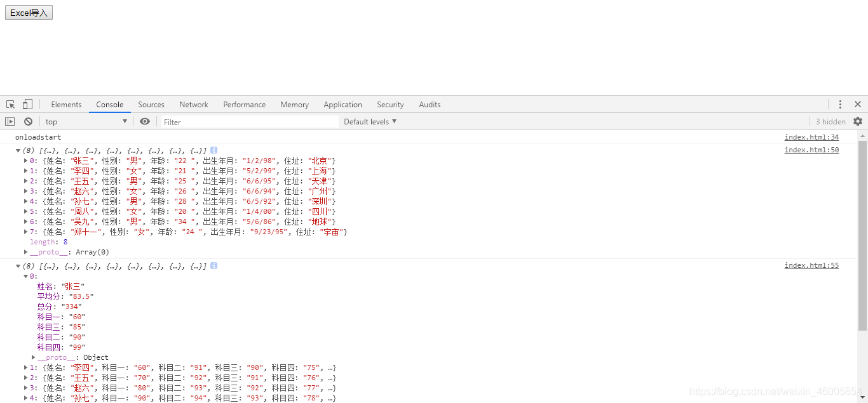Collapse the first logged array
This screenshot has height=403, width=868.
18,150
